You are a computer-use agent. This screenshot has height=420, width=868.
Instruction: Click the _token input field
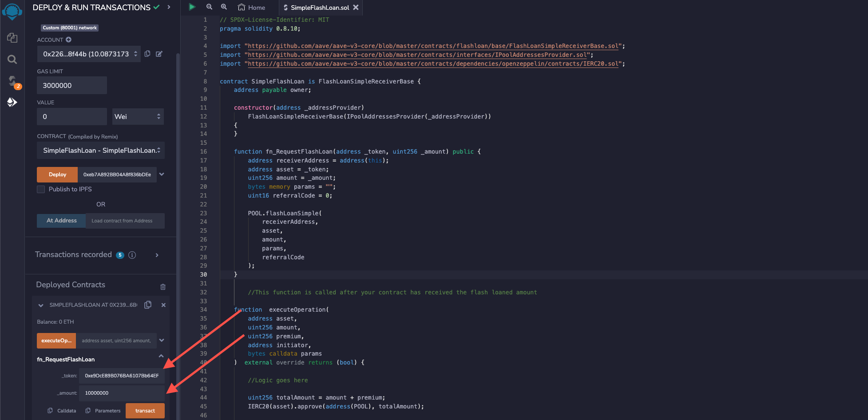point(122,376)
